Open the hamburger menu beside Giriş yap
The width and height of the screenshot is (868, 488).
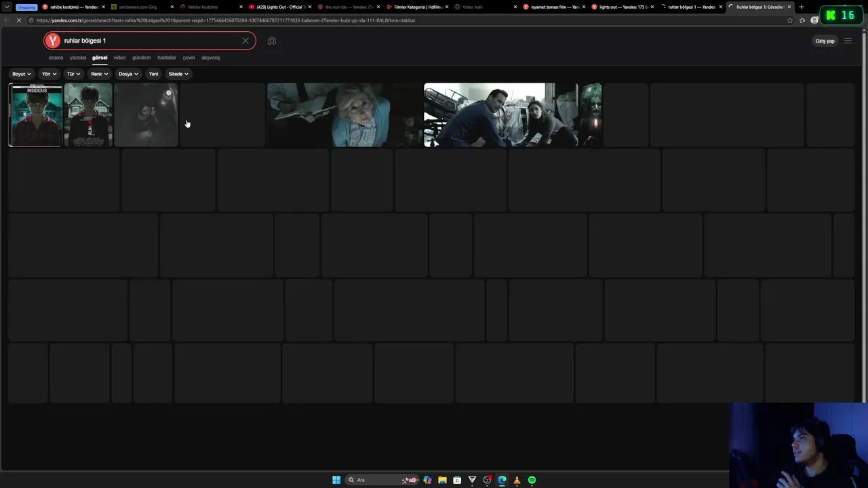[848, 41]
